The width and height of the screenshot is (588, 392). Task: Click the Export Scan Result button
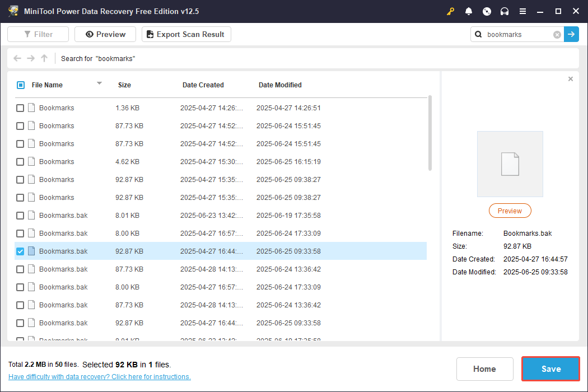pyautogui.click(x=186, y=34)
